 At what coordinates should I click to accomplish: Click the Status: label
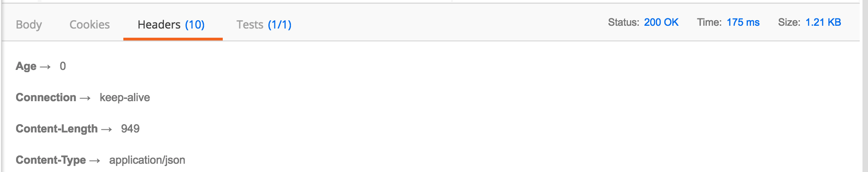[623, 22]
